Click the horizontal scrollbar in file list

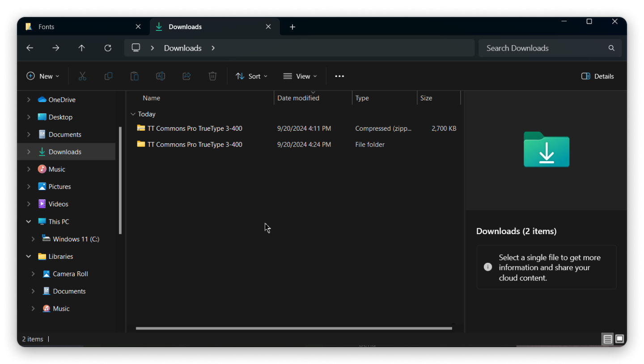(x=294, y=328)
